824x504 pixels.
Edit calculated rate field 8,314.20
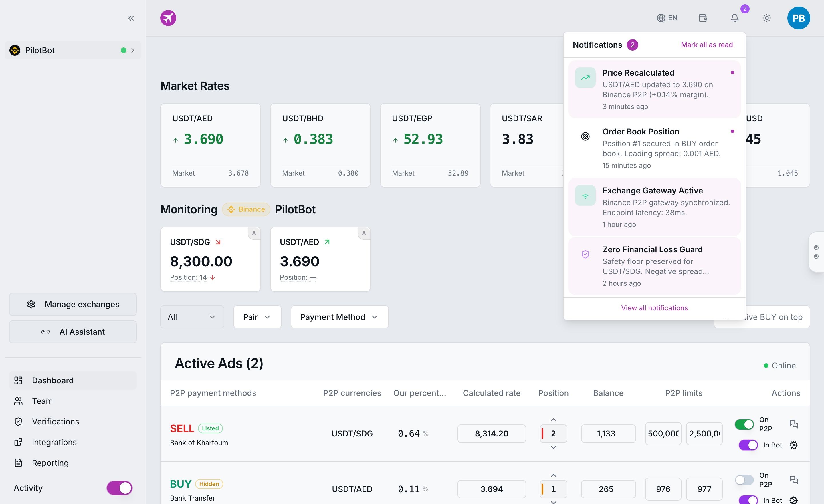pos(492,433)
